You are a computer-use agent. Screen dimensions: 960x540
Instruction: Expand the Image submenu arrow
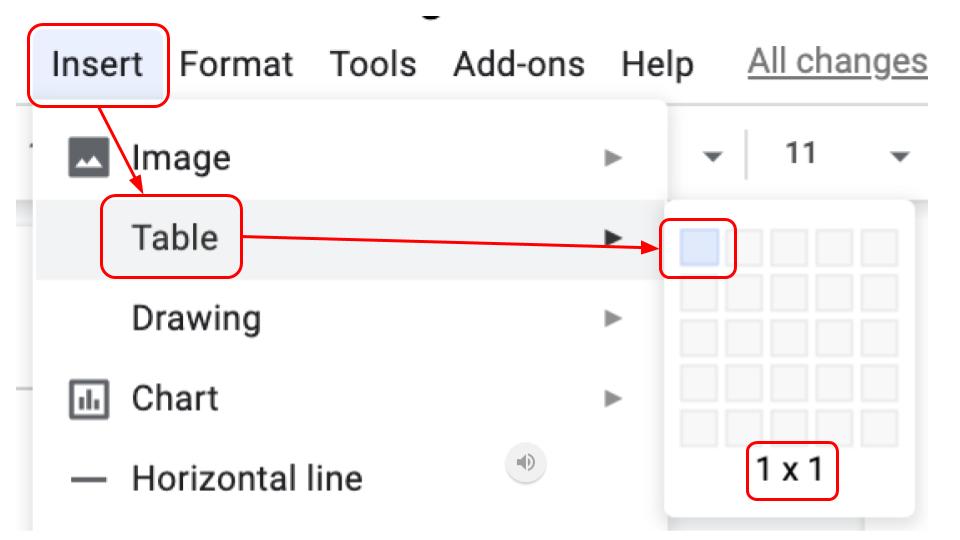(x=613, y=158)
